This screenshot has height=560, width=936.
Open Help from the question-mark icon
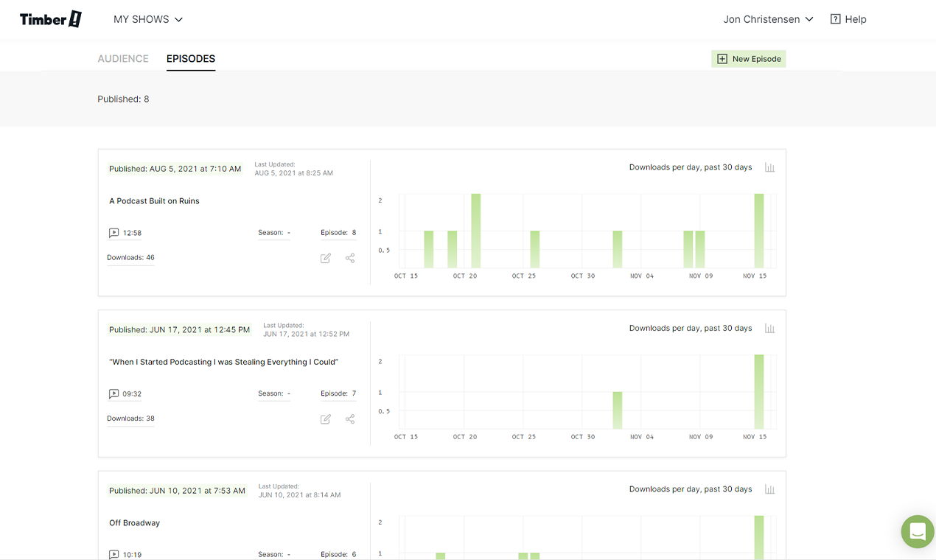coord(848,19)
